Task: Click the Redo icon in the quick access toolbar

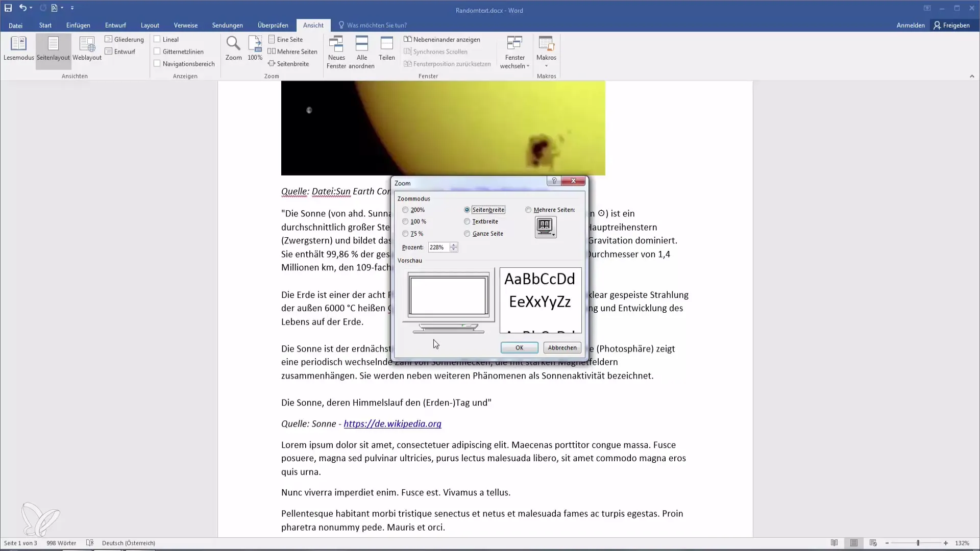Action: [x=43, y=8]
